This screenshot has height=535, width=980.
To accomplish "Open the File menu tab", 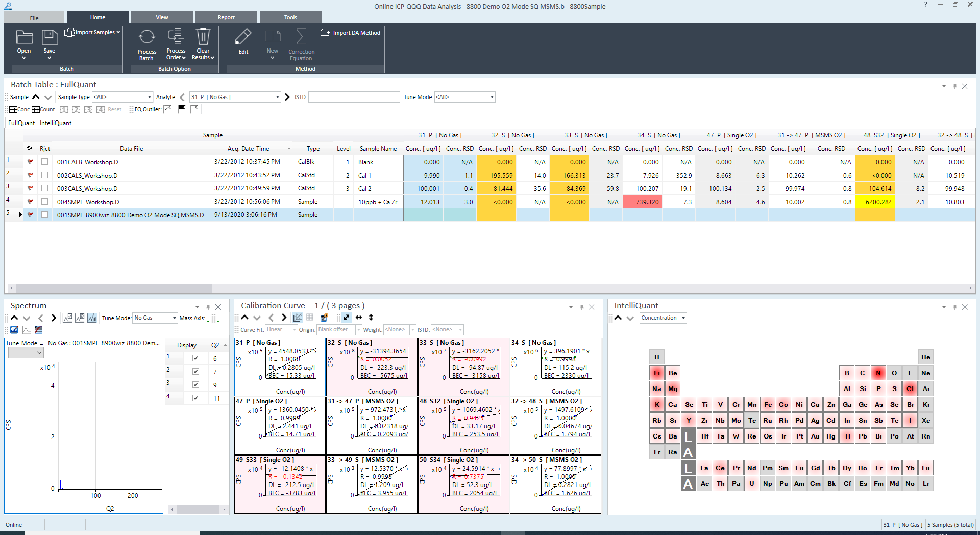I will 34,18.
